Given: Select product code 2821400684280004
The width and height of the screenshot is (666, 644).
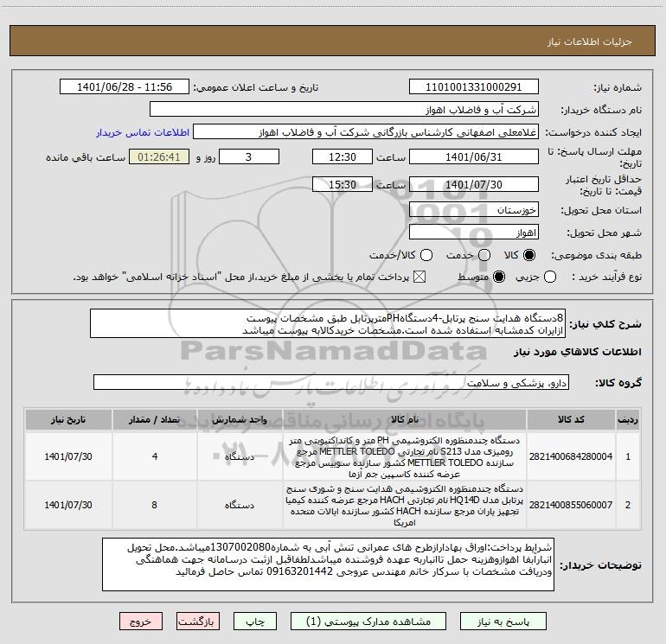Looking at the screenshot, I should tap(571, 456).
